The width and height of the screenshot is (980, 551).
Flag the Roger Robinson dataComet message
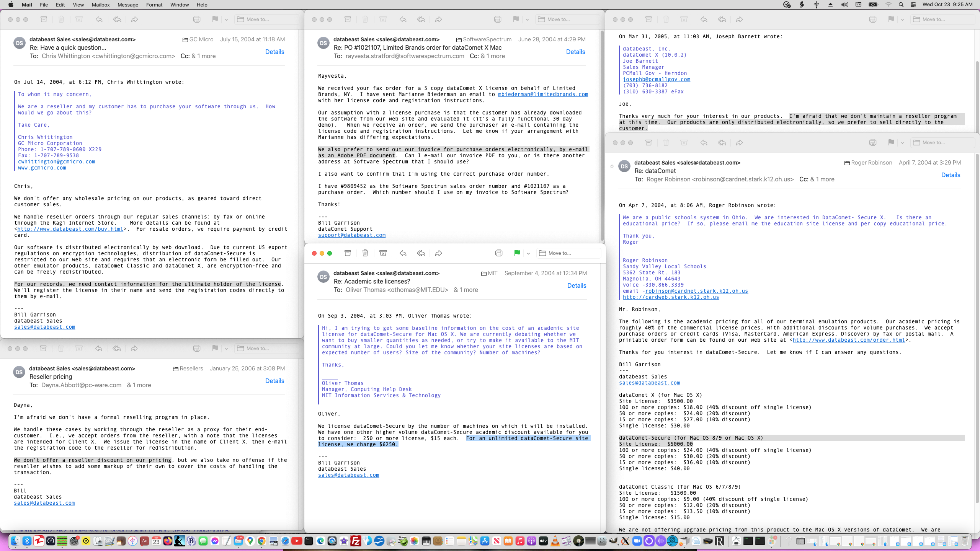891,143
